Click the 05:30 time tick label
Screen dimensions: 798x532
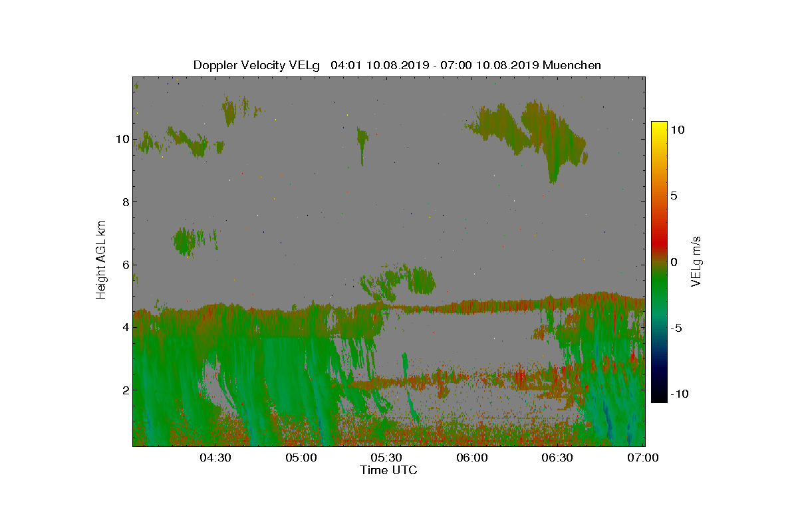(x=386, y=458)
